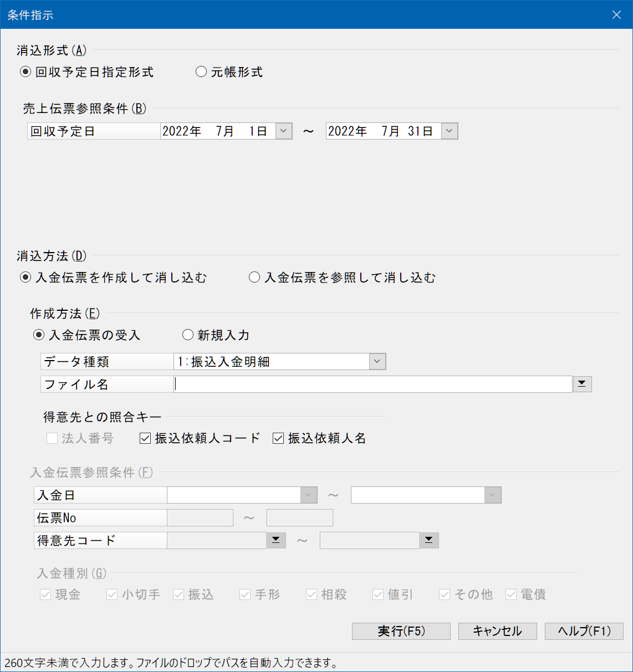Screen dimensions: 633x672
Task: Click the 1:振込入金明細 combo box text
Action: coord(271,362)
